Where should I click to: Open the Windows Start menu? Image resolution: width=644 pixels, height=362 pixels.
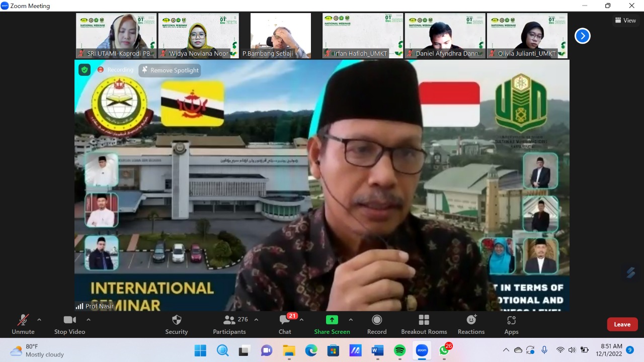[x=200, y=350]
